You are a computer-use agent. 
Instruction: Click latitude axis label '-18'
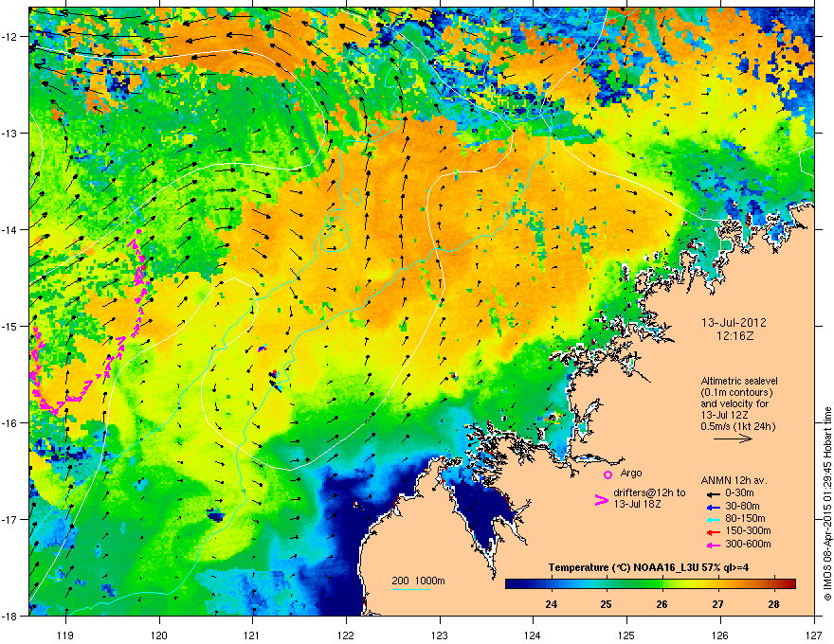pos(9,616)
